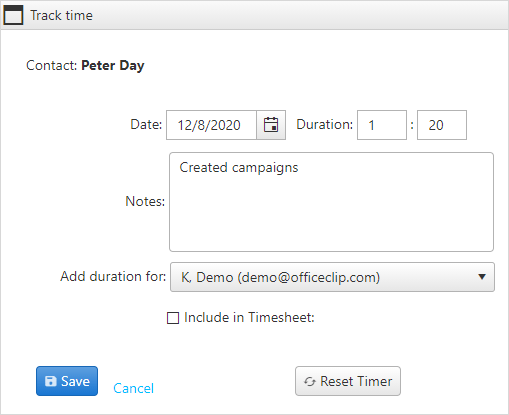The width and height of the screenshot is (509, 415).
Task: Click the Duration label
Action: (x=325, y=124)
